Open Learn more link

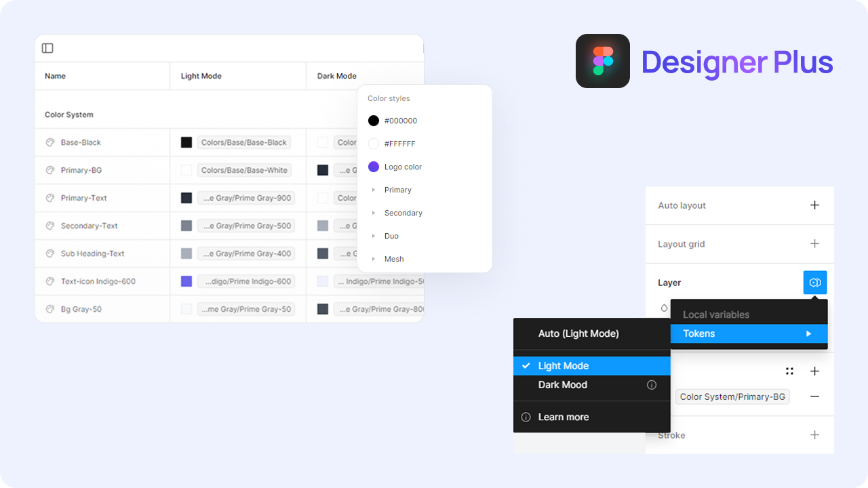coord(564,418)
